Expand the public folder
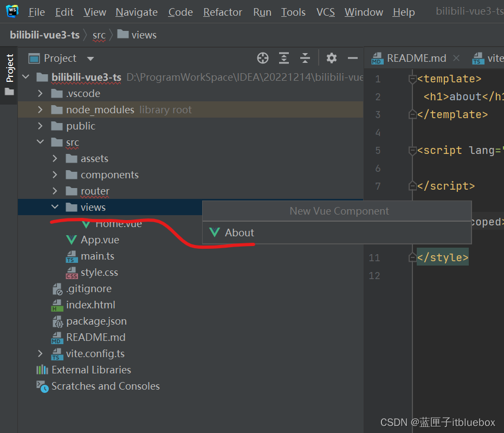Viewport: 504px width, 433px height. click(x=40, y=126)
